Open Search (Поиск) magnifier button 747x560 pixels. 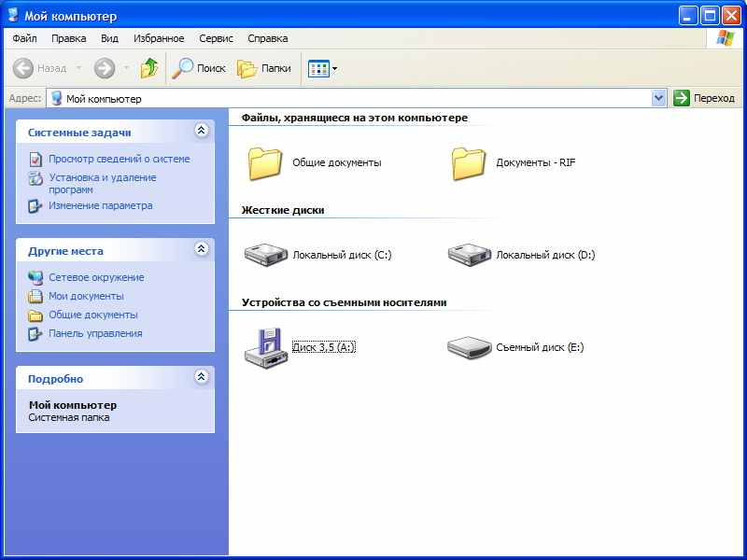tap(199, 68)
